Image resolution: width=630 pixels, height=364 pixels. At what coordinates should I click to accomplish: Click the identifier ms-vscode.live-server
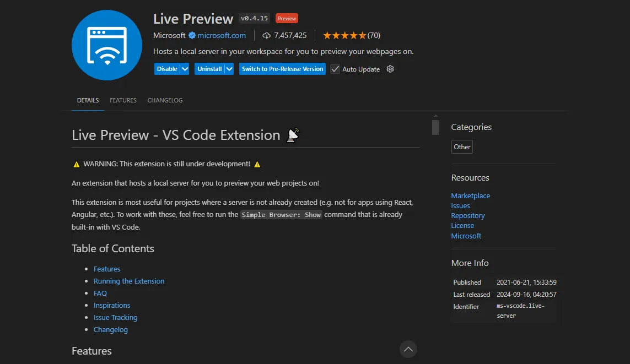click(521, 311)
